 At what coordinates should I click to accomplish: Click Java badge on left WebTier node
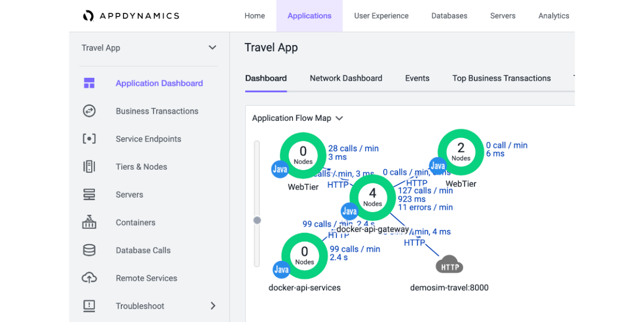click(x=280, y=169)
